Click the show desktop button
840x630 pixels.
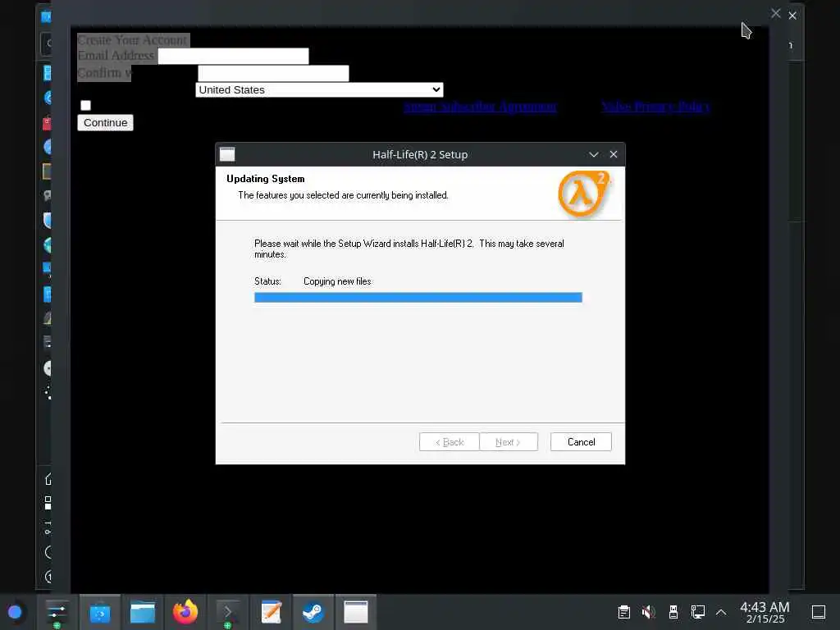[x=819, y=612]
